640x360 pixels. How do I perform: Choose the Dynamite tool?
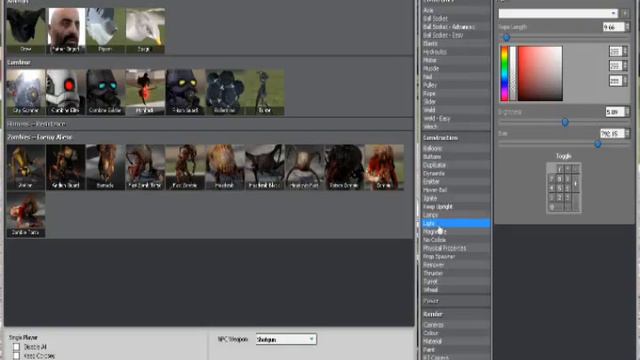coord(456,173)
